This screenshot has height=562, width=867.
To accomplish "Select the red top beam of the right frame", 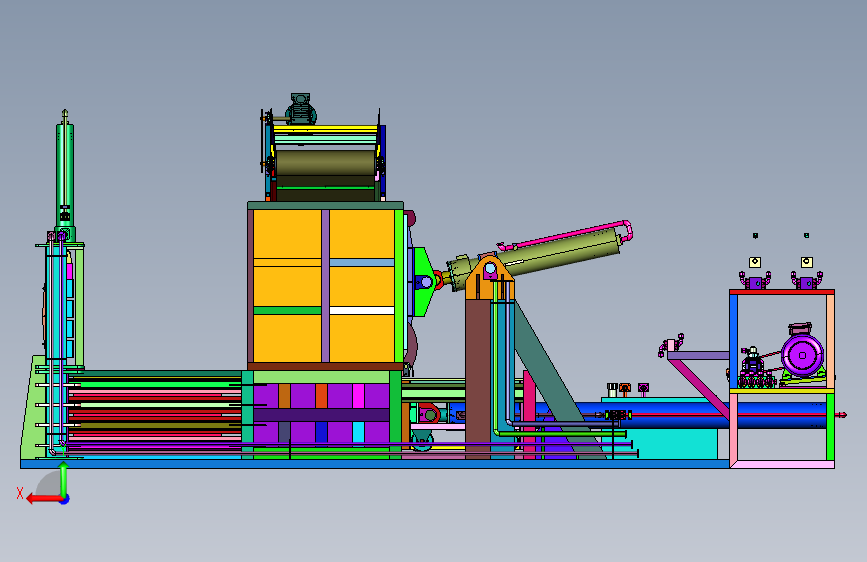I will [781, 292].
